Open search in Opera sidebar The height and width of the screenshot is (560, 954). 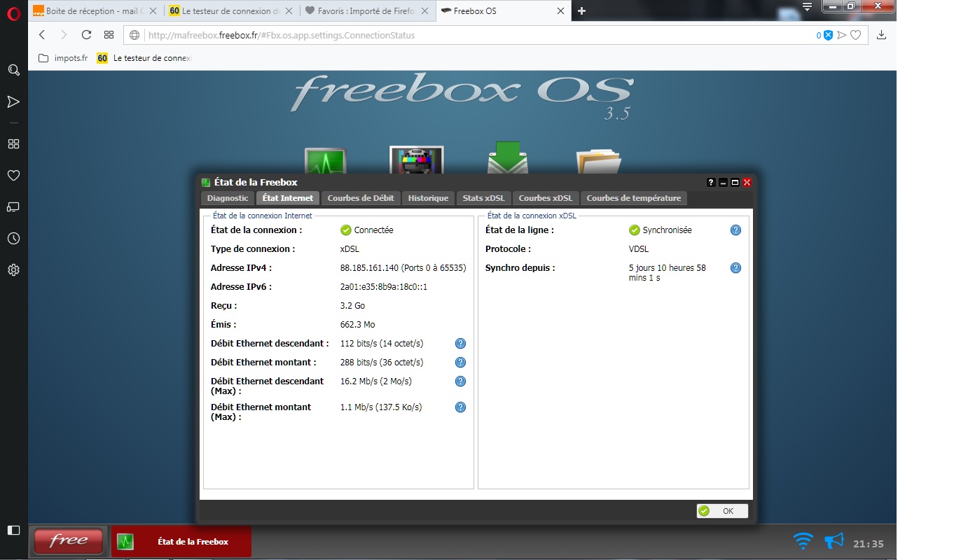(13, 70)
